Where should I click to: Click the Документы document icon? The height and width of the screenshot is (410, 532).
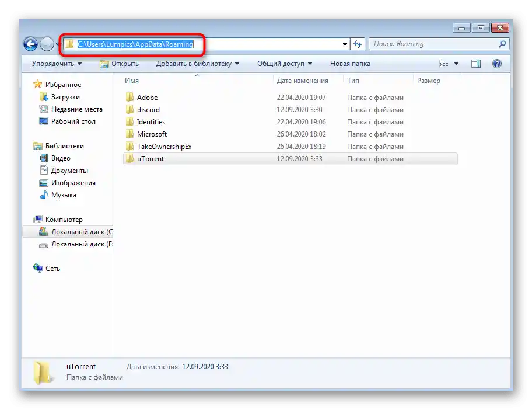click(x=43, y=170)
